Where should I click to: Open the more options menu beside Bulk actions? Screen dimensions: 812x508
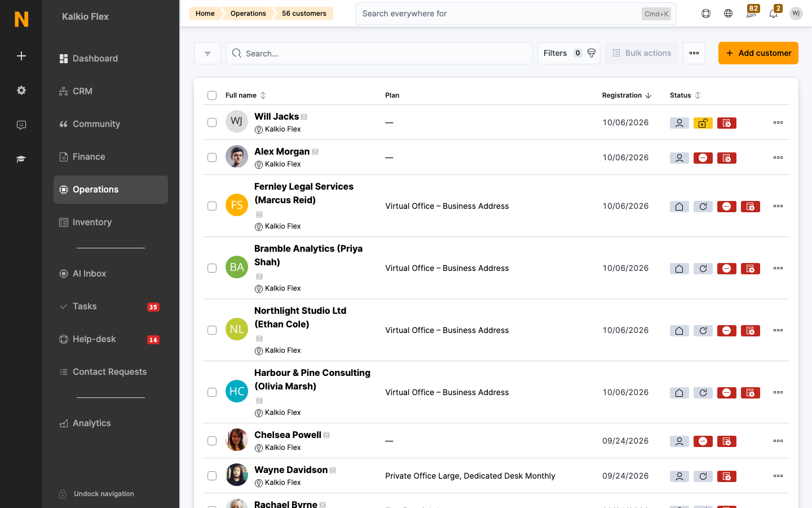[694, 53]
